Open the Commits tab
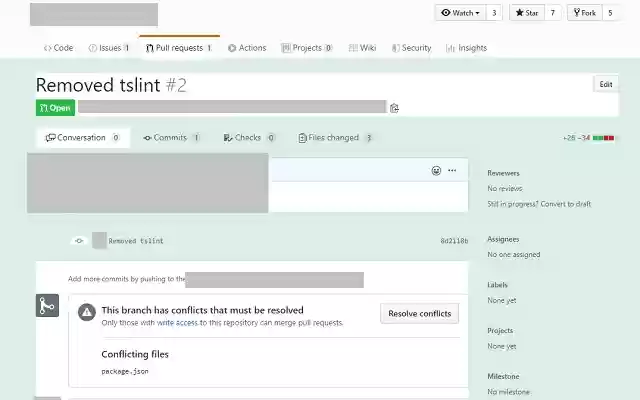 click(171, 138)
